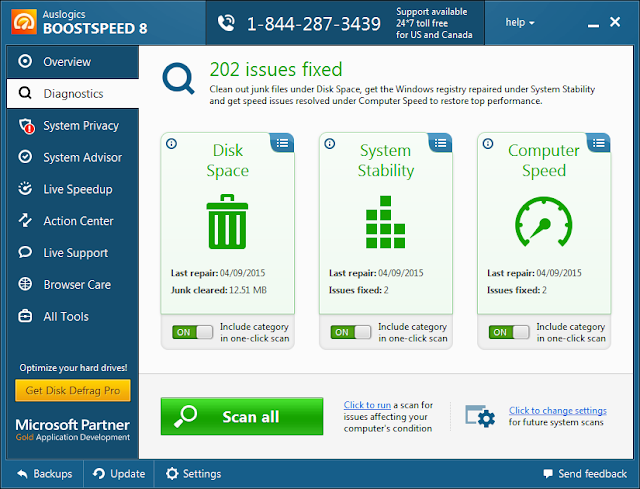
Task: Click the phone handset icon in header
Action: coord(226,23)
